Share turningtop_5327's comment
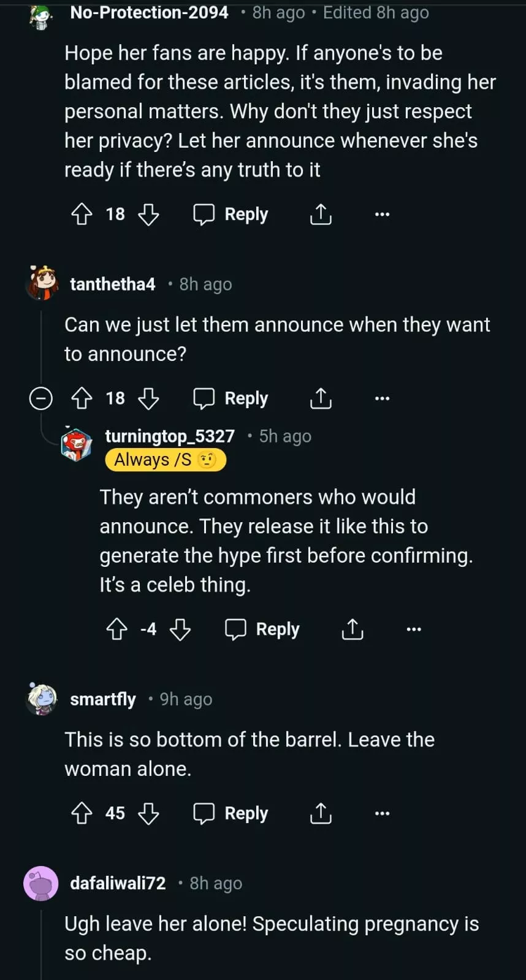The width and height of the screenshot is (526, 980). pyautogui.click(x=353, y=629)
